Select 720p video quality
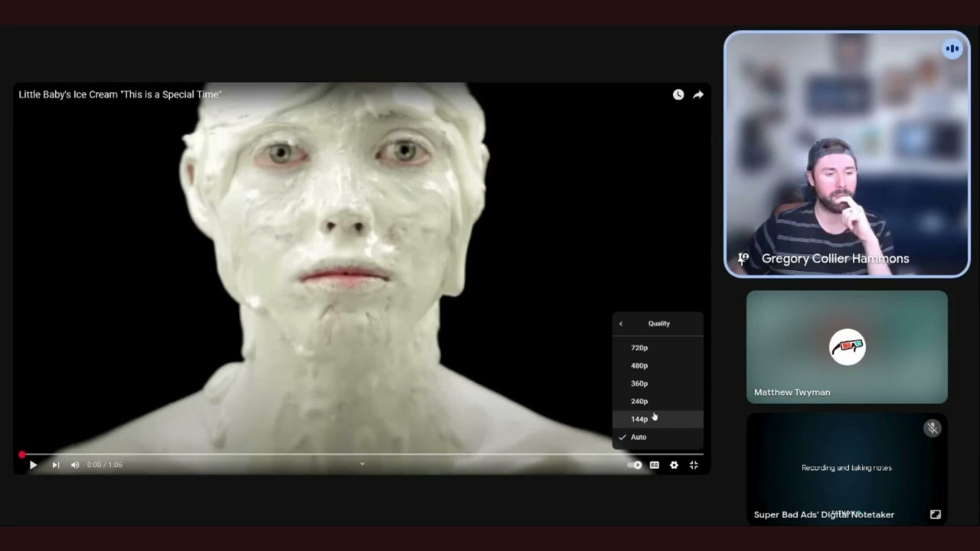980x551 pixels. (658, 347)
